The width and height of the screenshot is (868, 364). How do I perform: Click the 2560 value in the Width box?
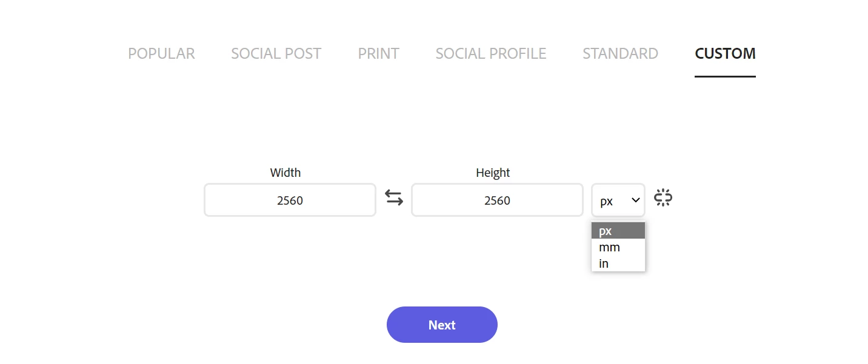290,200
